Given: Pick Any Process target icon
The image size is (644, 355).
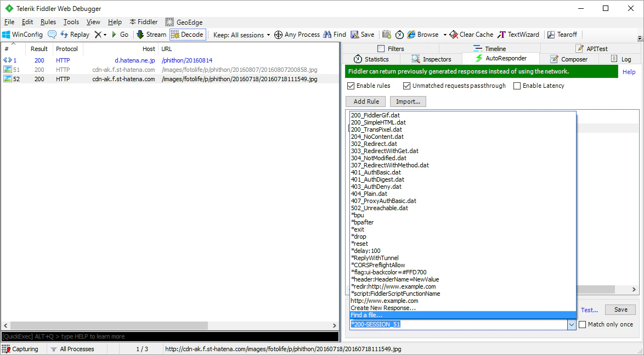Looking at the screenshot, I should click(x=278, y=35).
